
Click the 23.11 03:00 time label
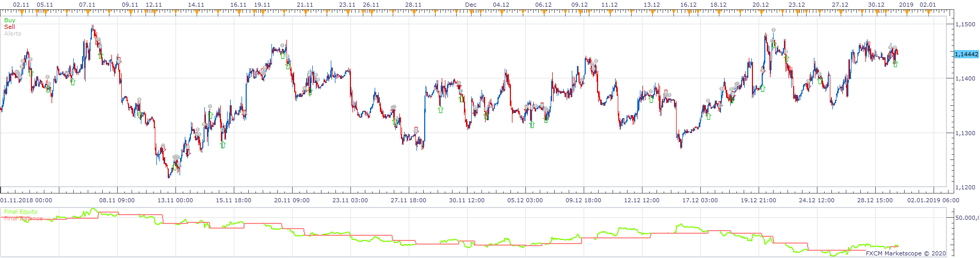(x=350, y=200)
